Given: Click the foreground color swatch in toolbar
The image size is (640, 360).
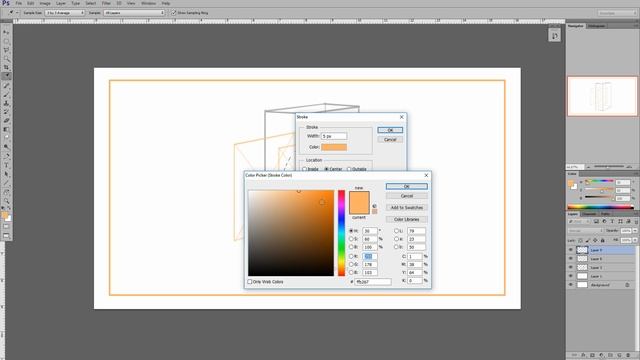Looking at the screenshot, I should tap(4, 215).
